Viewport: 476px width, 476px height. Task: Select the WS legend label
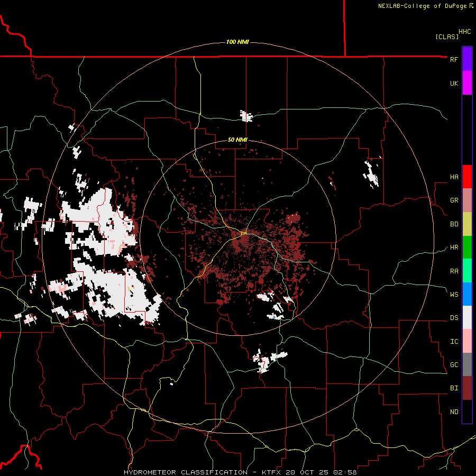(x=454, y=294)
